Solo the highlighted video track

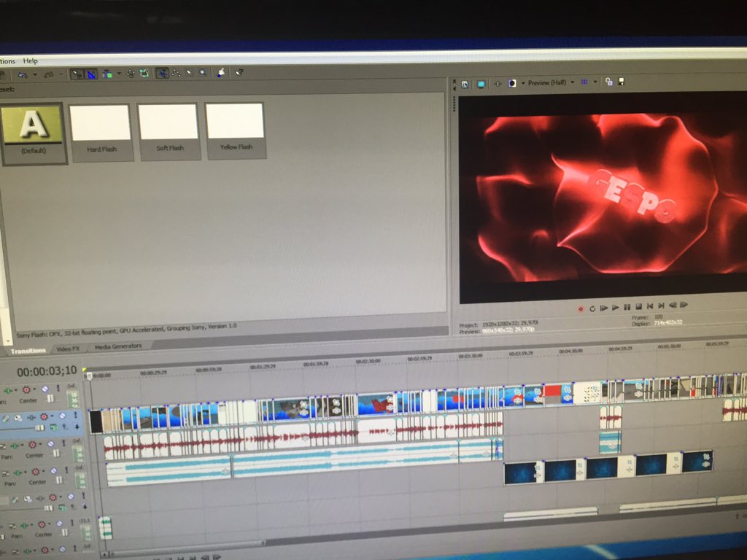pos(75,414)
